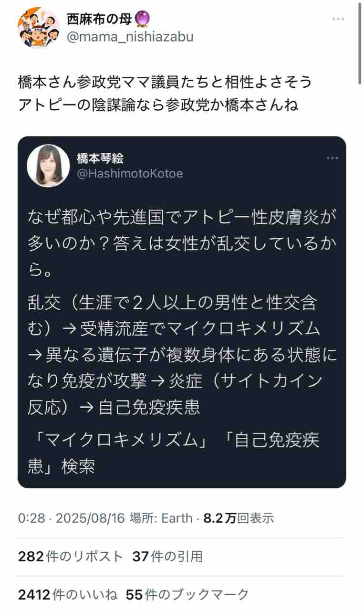Click the crystal ball emoji beside 西麻布の母
Screen dimensions: 364x611
click(143, 19)
